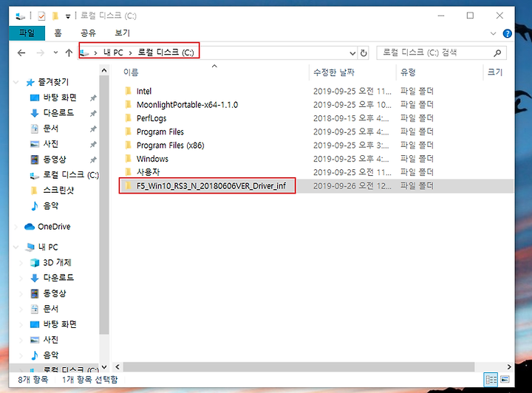532x393 pixels.
Task: Click the navigation pane scroll up arrow
Action: point(104,70)
